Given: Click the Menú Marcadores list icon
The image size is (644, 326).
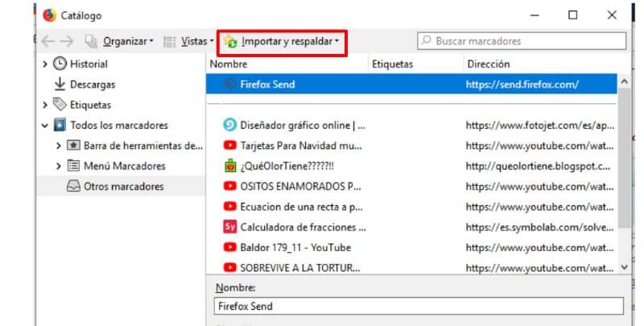Looking at the screenshot, I should 73,166.
